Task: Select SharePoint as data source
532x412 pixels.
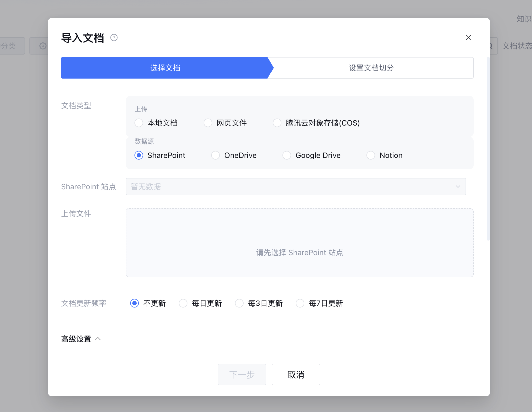Action: (139, 155)
